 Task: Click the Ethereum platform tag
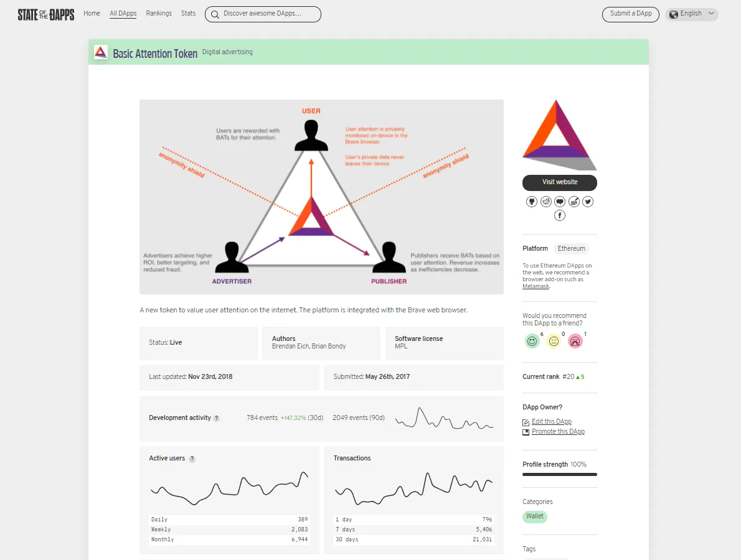(x=572, y=248)
